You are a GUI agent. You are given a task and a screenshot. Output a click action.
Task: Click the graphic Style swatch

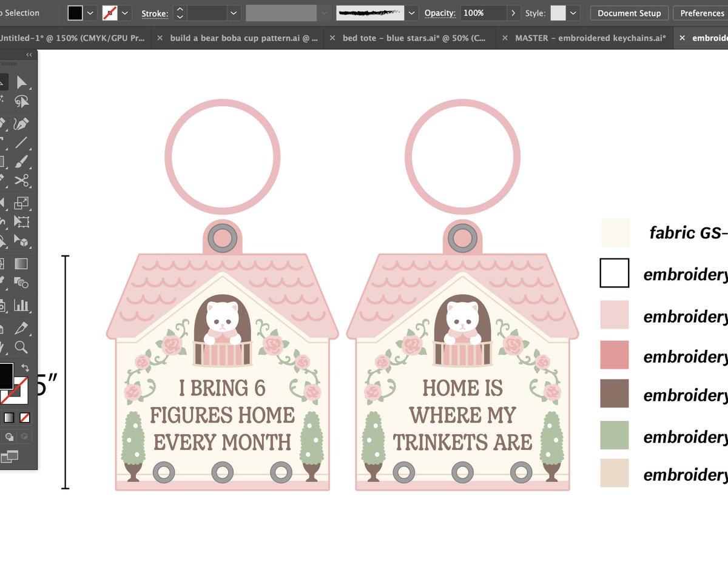558,13
